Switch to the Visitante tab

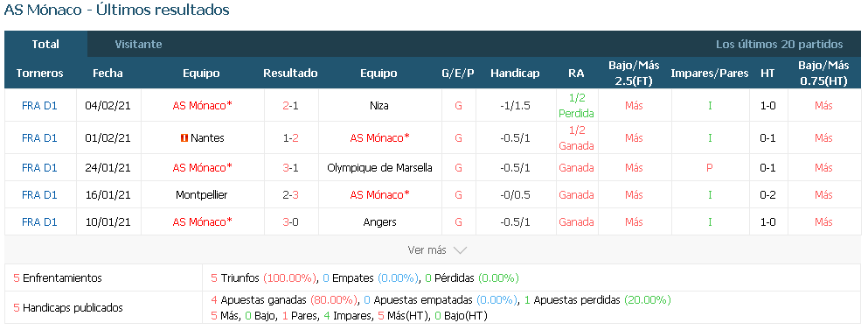[x=138, y=45]
